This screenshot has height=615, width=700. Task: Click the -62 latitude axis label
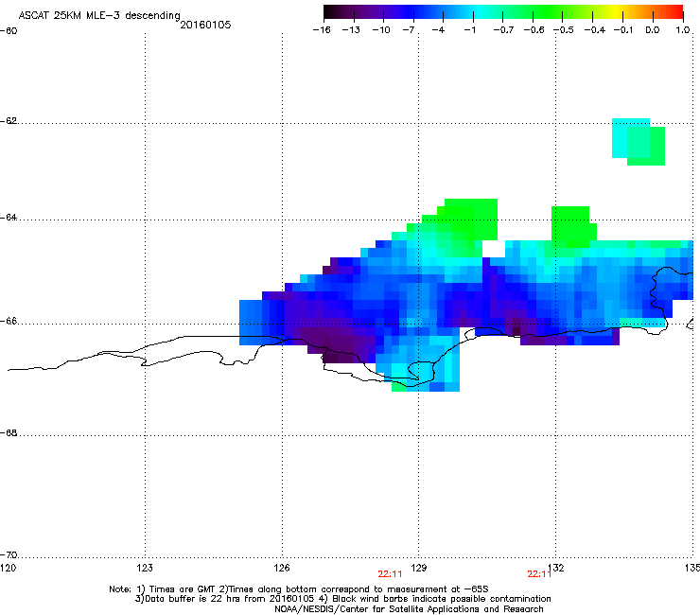click(9, 121)
